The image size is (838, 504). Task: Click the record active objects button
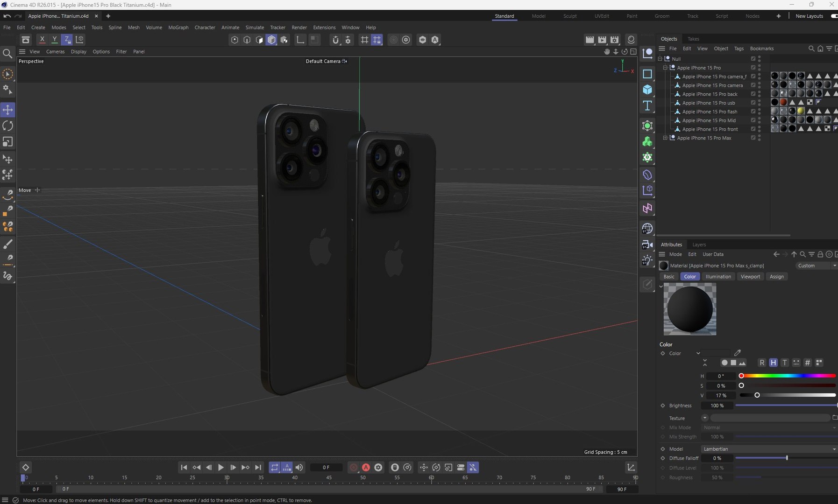click(x=354, y=468)
